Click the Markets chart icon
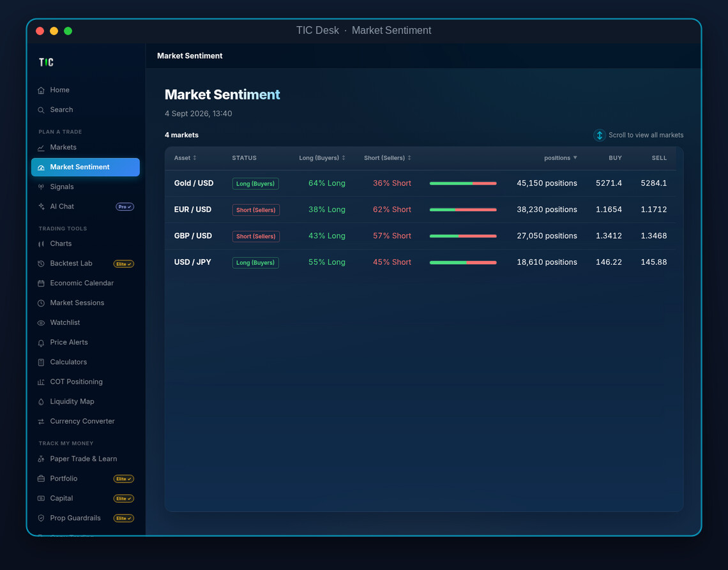This screenshot has width=728, height=570. pos(41,147)
